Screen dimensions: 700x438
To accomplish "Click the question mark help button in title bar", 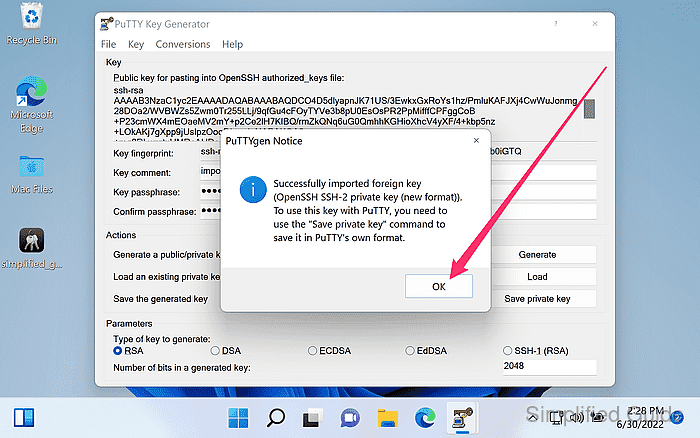I will [x=556, y=24].
